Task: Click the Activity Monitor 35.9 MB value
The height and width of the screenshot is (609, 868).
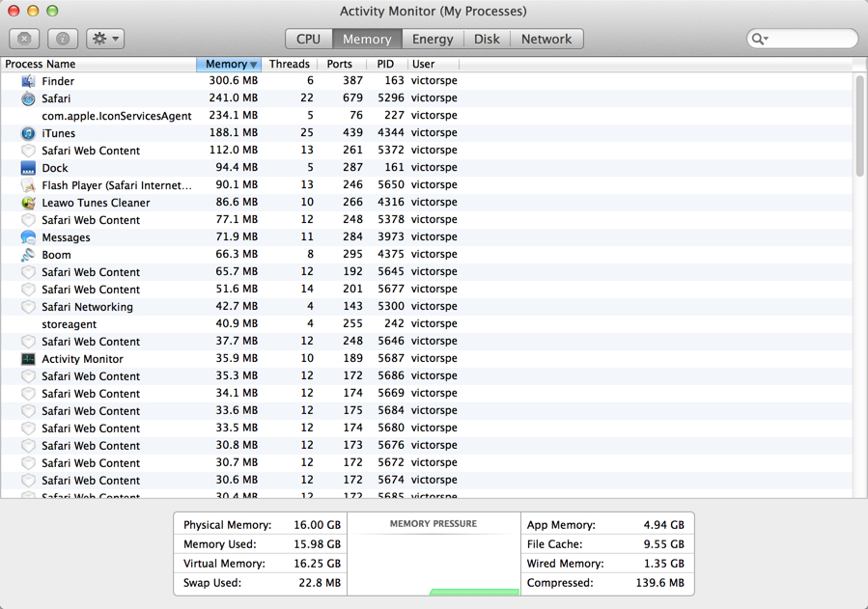Action: tap(237, 358)
